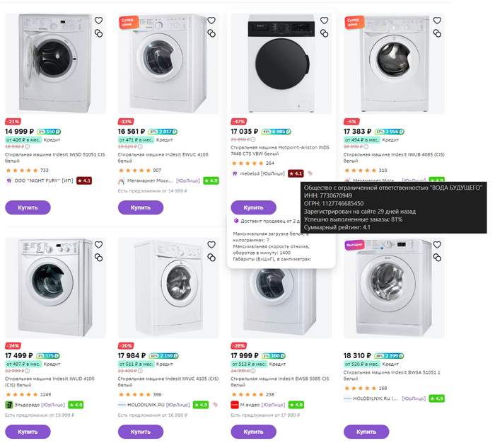Click compare icon on Indesit IWUD 4105

pos(99,257)
